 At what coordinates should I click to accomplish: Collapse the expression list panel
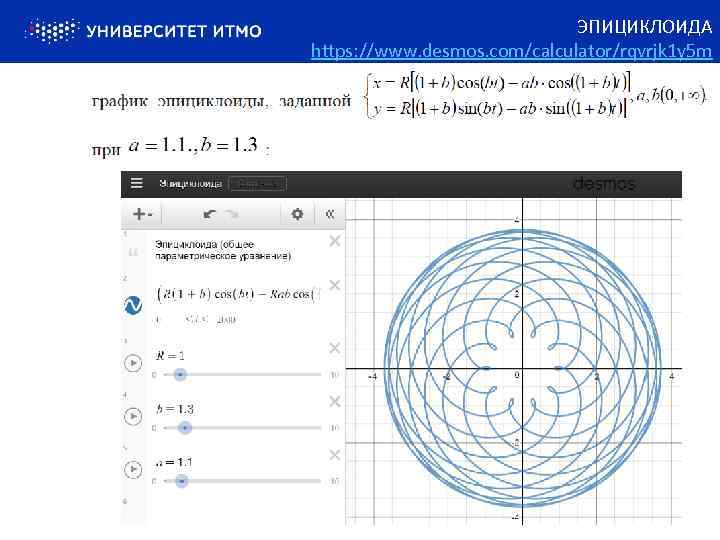tap(330, 214)
